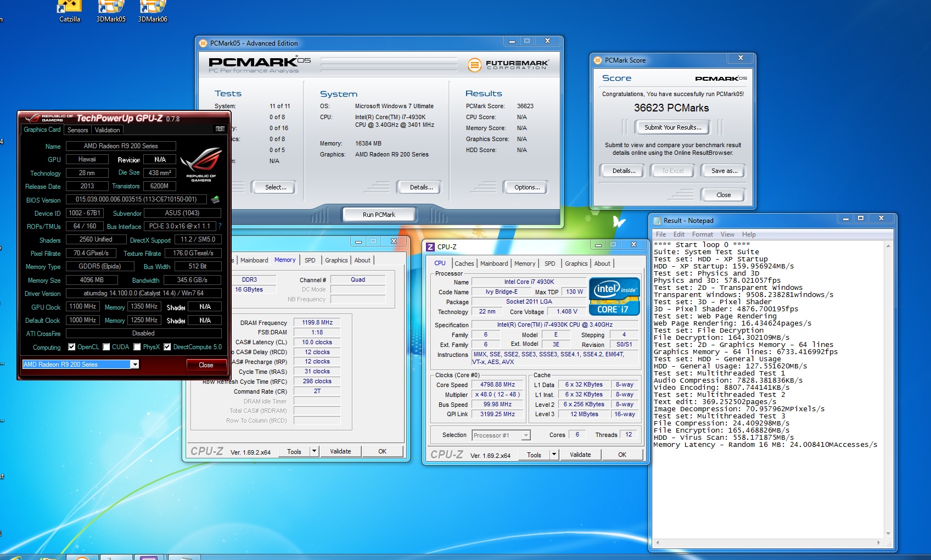Click the Close button in PCMark Score
Image resolution: width=931 pixels, height=560 pixels.
(724, 195)
